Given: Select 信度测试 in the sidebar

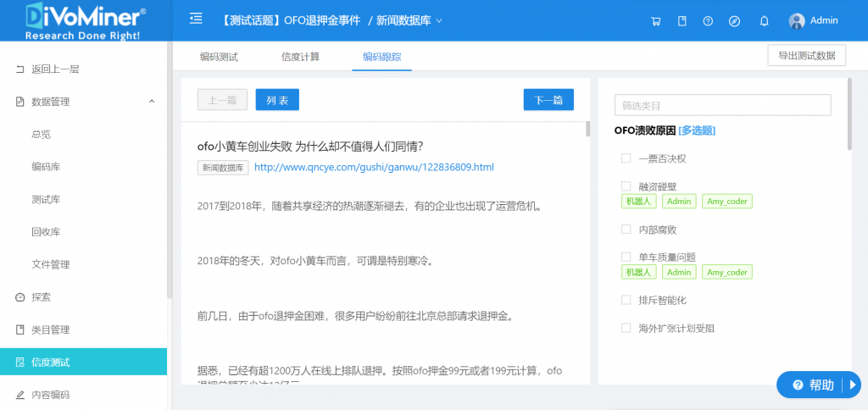Looking at the screenshot, I should click(x=83, y=362).
